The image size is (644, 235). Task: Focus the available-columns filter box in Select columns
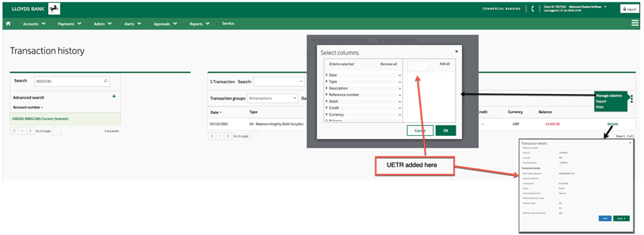point(418,65)
